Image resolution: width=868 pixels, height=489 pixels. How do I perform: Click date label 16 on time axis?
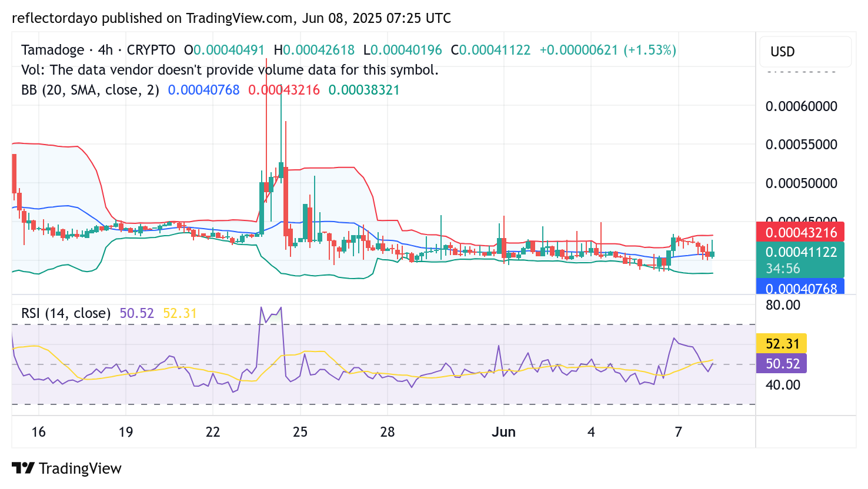[38, 432]
